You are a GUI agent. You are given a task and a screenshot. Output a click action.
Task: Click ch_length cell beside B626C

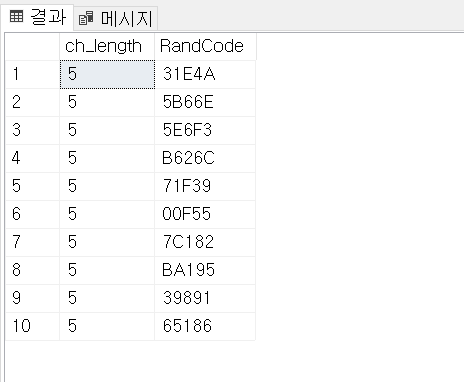click(x=107, y=158)
